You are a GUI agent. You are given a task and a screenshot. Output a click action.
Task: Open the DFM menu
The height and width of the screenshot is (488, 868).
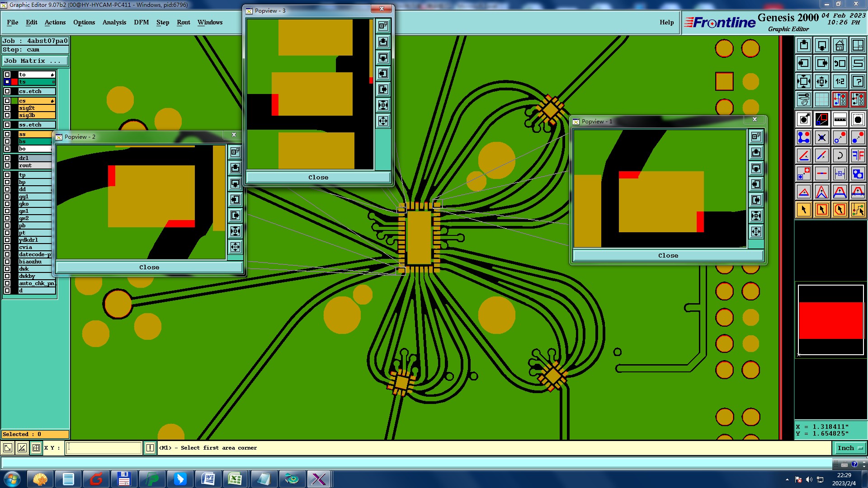tap(141, 22)
